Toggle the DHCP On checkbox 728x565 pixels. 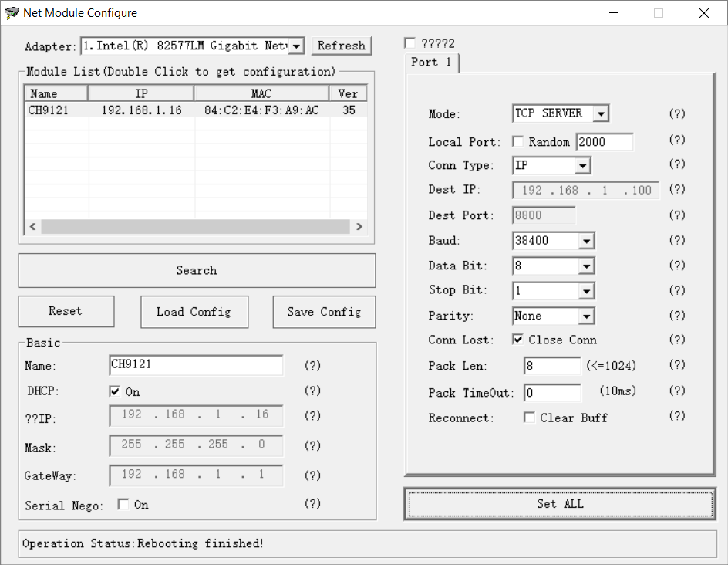pos(115,391)
